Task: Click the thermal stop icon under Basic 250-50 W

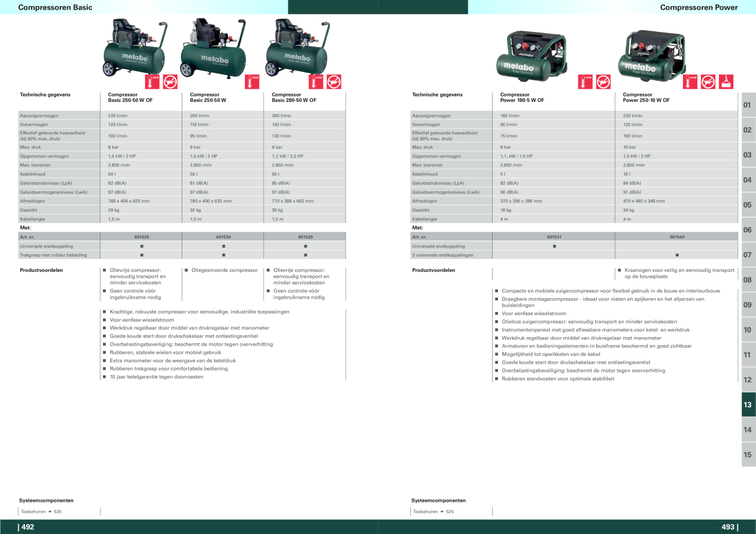Action: click(x=252, y=82)
